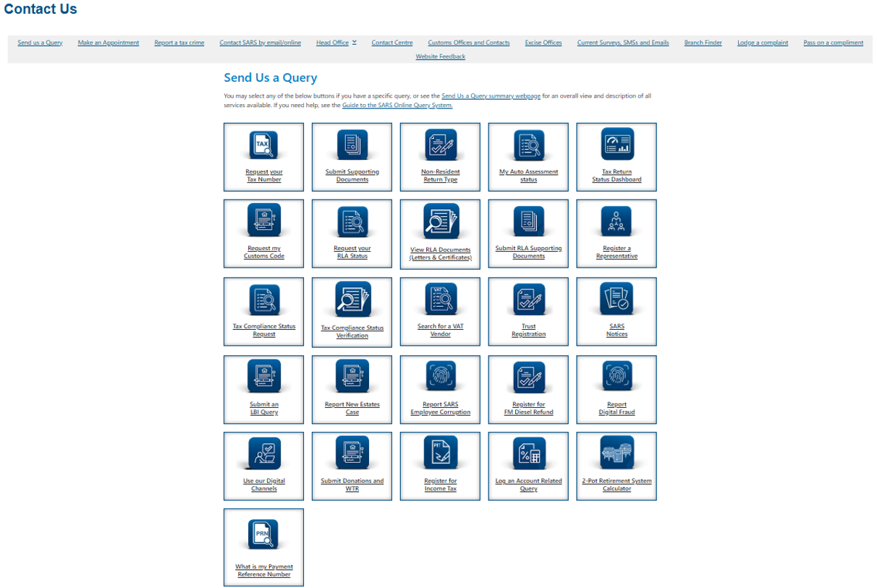Open the Contact Centre menu item

[x=392, y=43]
